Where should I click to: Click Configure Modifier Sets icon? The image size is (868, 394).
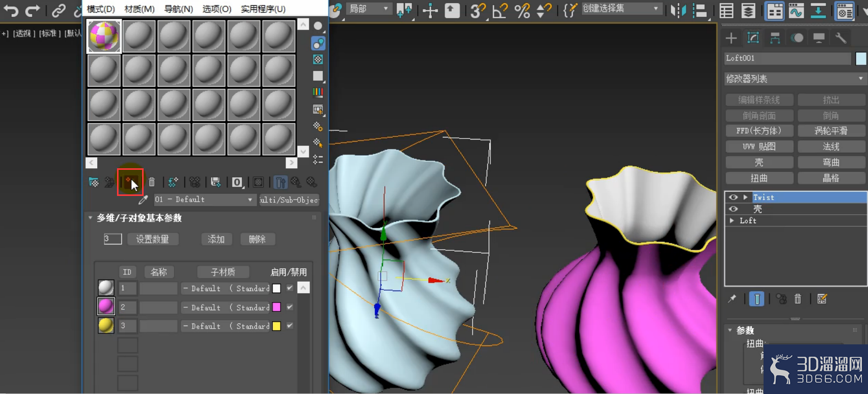822,299
